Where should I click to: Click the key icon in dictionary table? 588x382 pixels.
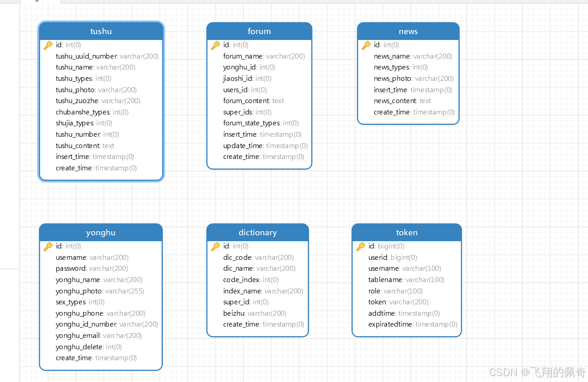tap(216, 246)
